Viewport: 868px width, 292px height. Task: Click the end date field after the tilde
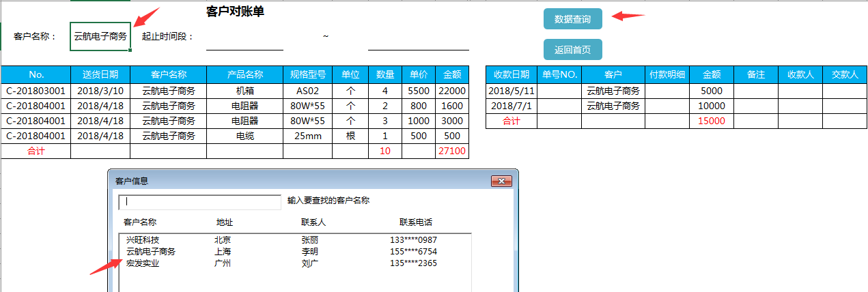click(418, 36)
